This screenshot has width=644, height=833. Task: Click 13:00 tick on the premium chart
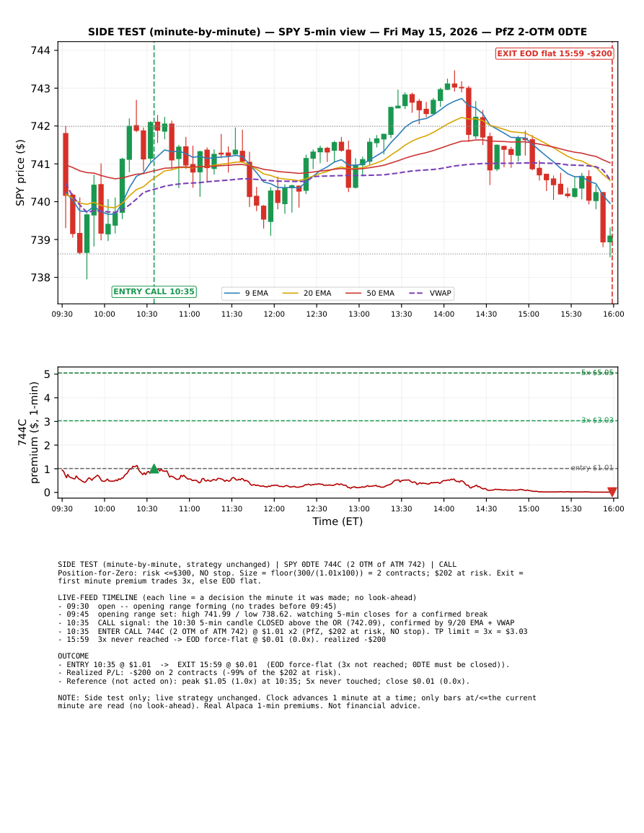click(x=358, y=509)
